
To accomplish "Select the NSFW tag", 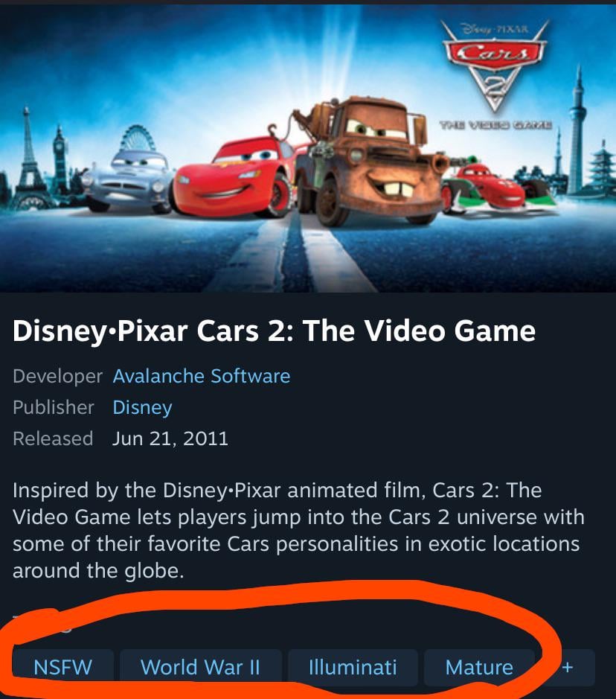I will click(x=62, y=667).
